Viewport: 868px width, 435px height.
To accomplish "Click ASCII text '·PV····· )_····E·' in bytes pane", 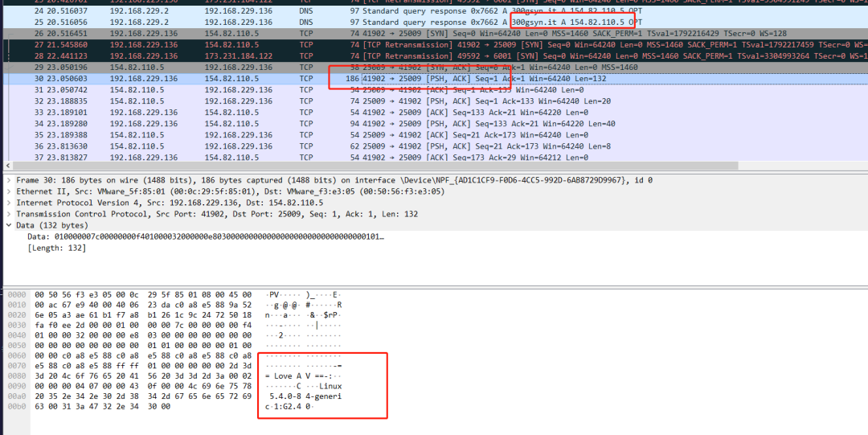I will click(303, 295).
